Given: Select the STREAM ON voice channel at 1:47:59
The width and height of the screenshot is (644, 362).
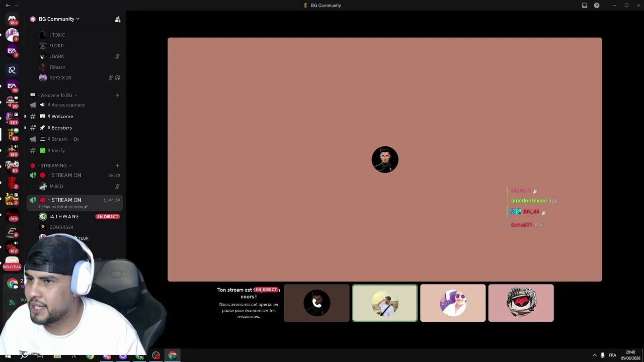Looking at the screenshot, I should [x=74, y=202].
